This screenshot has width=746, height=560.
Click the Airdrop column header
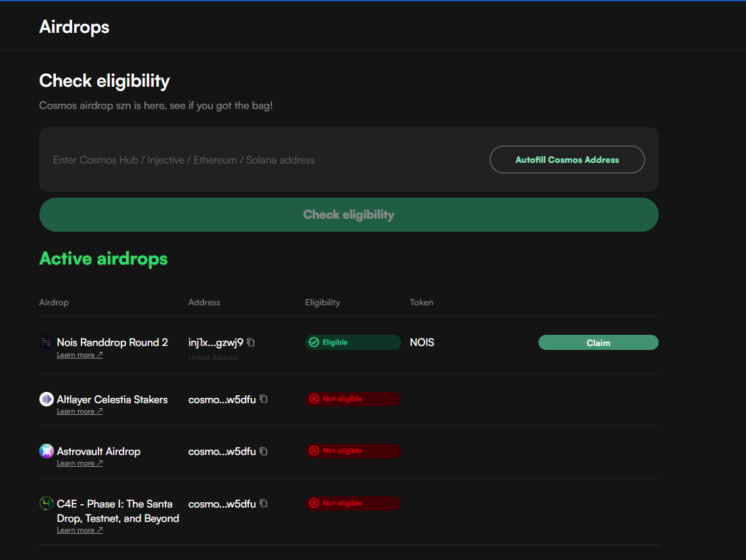pyautogui.click(x=54, y=302)
